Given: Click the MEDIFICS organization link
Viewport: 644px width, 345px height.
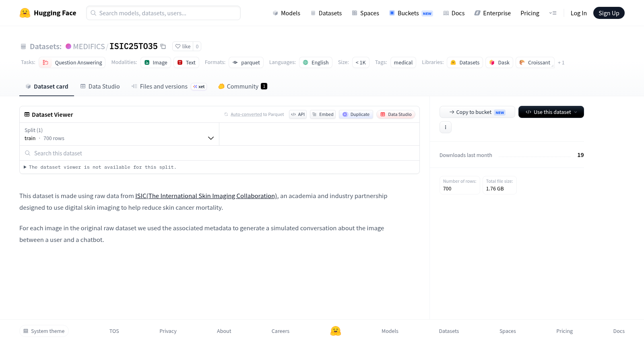Looking at the screenshot, I should (x=89, y=46).
